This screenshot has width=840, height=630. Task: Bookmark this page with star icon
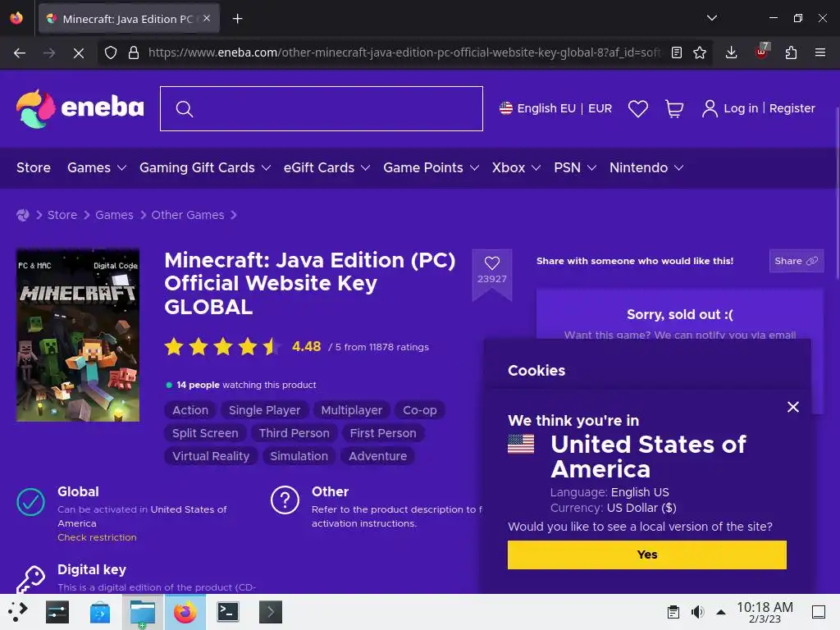(x=700, y=52)
